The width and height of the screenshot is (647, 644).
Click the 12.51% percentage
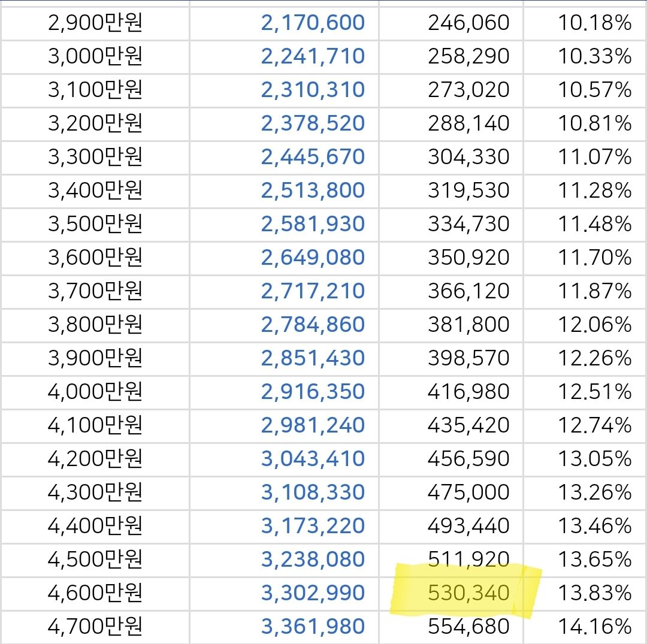595,392
